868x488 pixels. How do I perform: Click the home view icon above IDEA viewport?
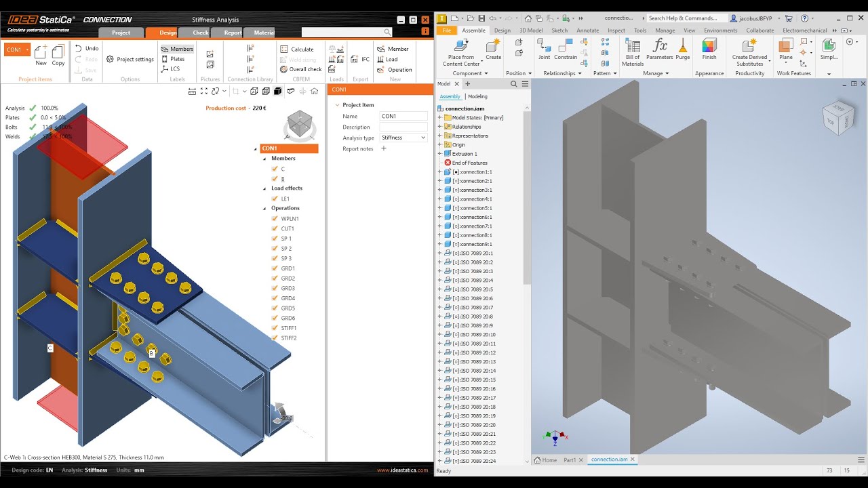[314, 91]
